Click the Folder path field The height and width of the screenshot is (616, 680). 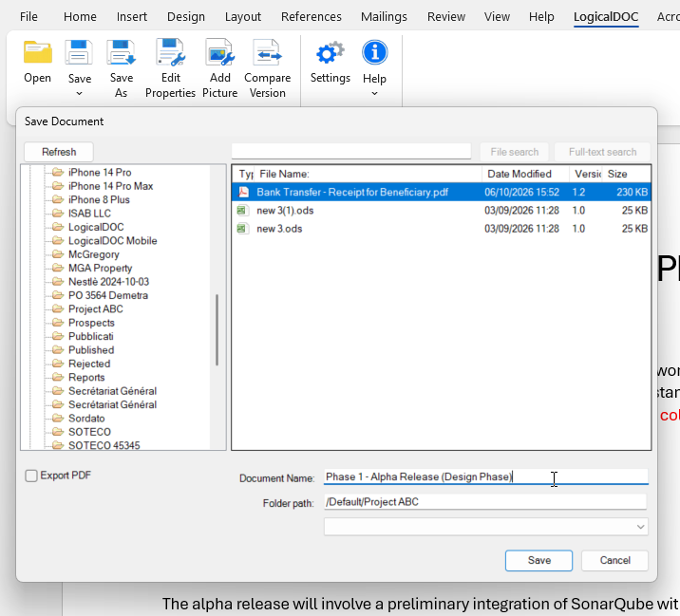coord(485,501)
